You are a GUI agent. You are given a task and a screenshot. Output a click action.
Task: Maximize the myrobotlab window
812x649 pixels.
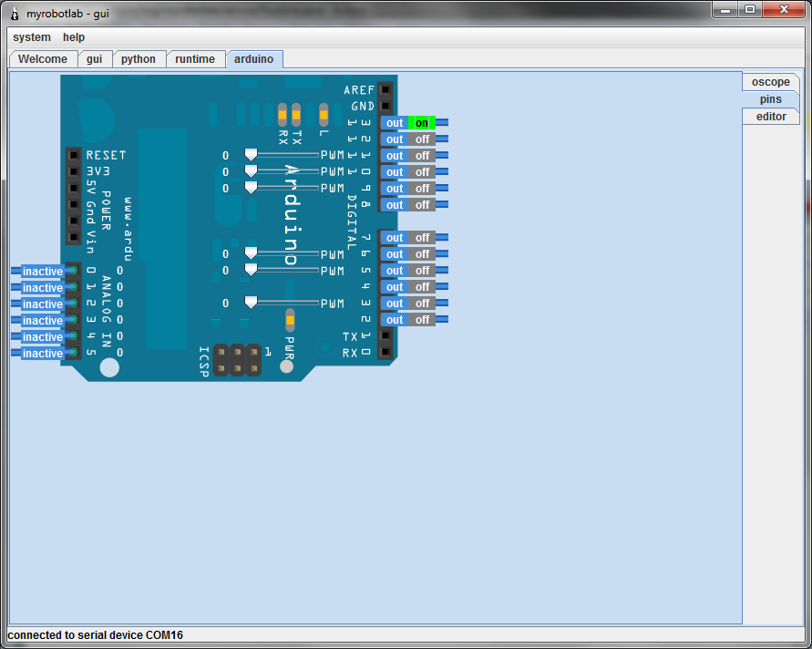(x=750, y=9)
